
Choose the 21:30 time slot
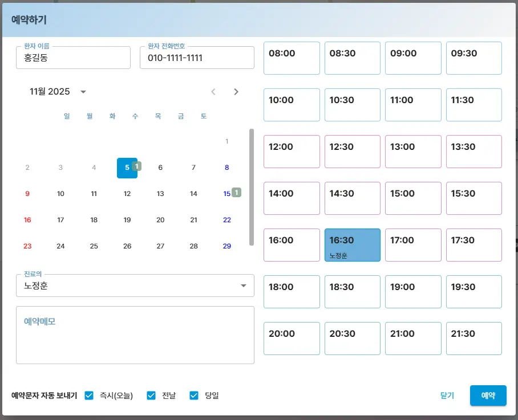[x=474, y=339]
